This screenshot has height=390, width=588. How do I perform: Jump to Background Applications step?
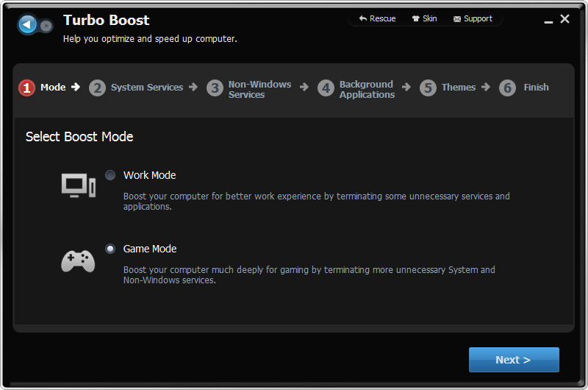click(367, 89)
